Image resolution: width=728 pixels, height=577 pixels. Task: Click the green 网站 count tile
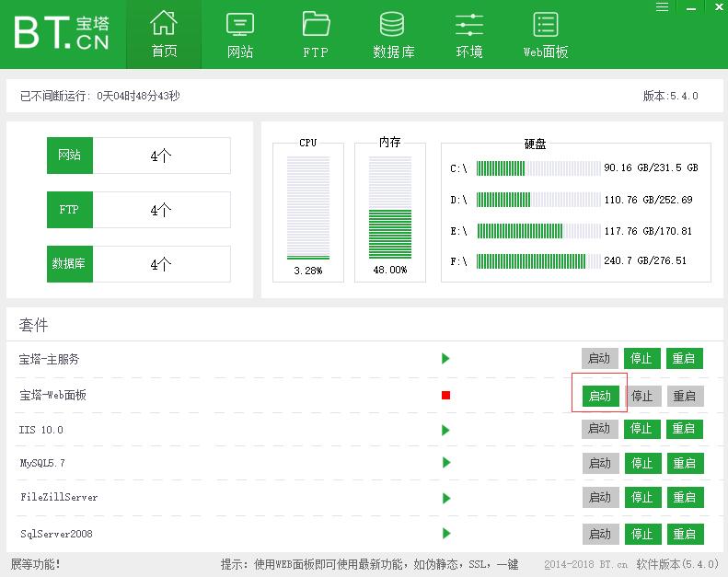point(70,155)
